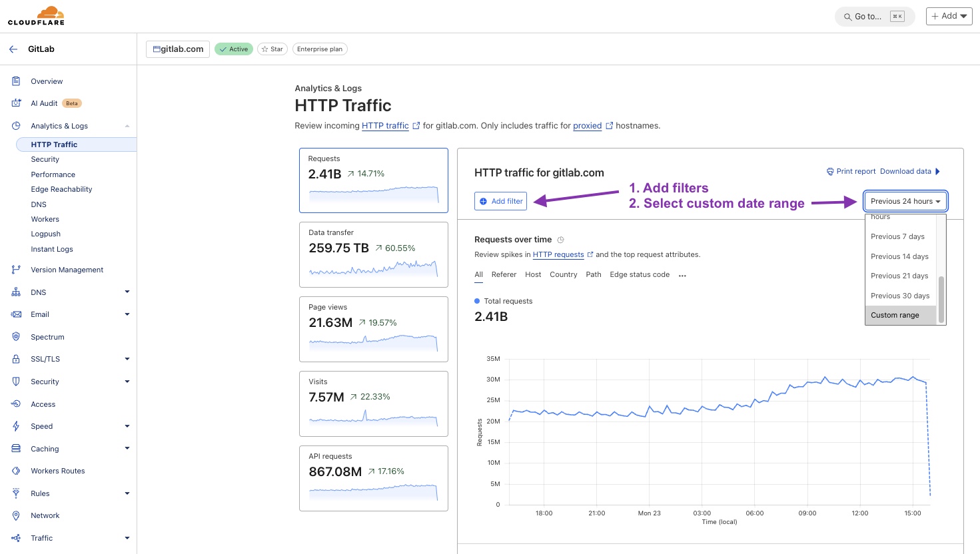
Task: Click the Spectrum shield icon
Action: [16, 337]
